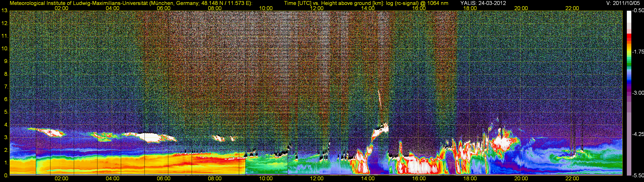Click the -5.50 color scale value
The image size is (644, 182).
(x=638, y=176)
